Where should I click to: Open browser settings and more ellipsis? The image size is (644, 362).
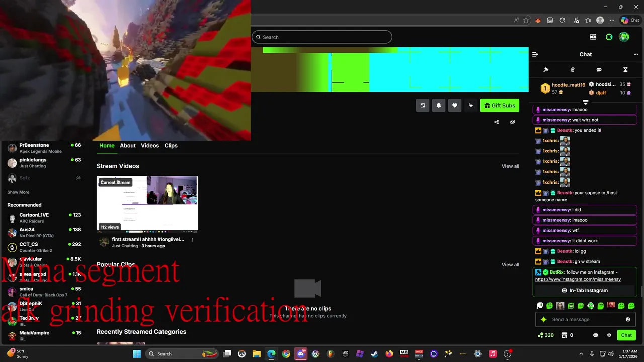point(612,20)
